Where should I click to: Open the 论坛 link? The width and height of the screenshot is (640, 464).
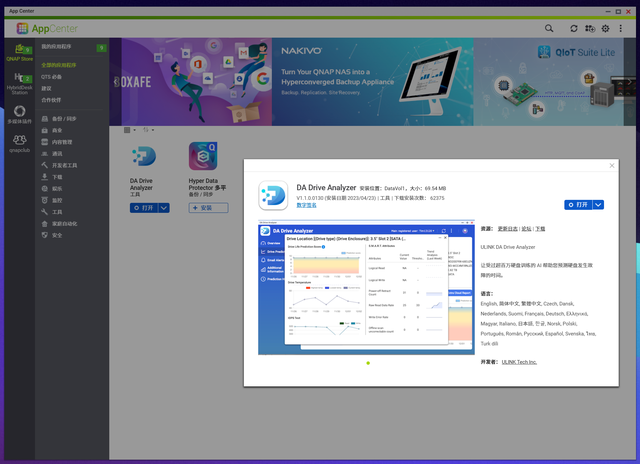(527, 229)
